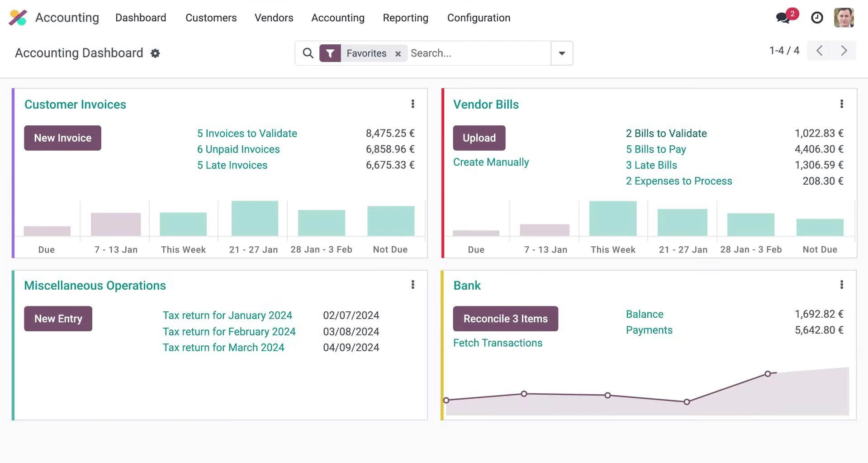Open the Reporting menu
868x463 pixels.
(x=405, y=18)
